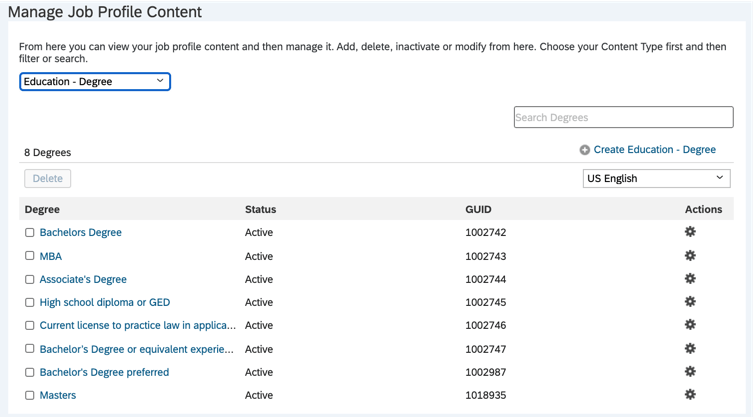This screenshot has height=417, width=754.
Task: Open actions gear for Bachelor's Degree preferred
Action: click(690, 372)
